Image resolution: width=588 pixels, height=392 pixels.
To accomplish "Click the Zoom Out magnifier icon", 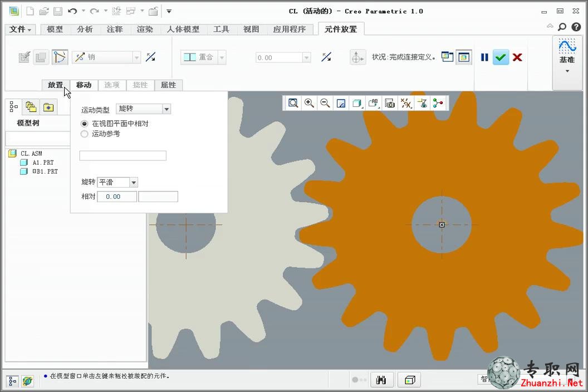I will click(325, 103).
